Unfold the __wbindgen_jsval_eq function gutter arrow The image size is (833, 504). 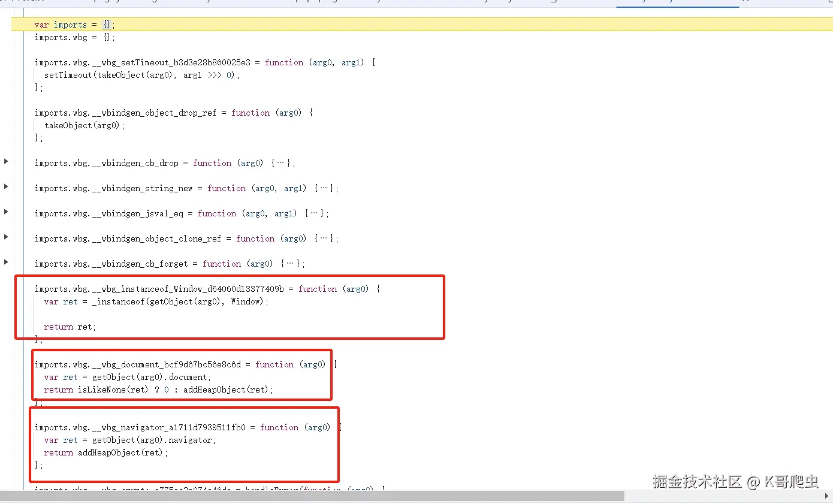click(6, 212)
